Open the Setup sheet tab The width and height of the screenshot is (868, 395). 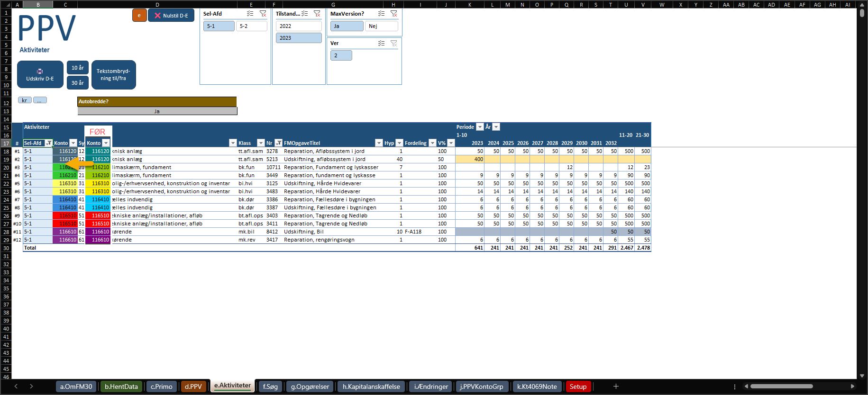[578, 386]
